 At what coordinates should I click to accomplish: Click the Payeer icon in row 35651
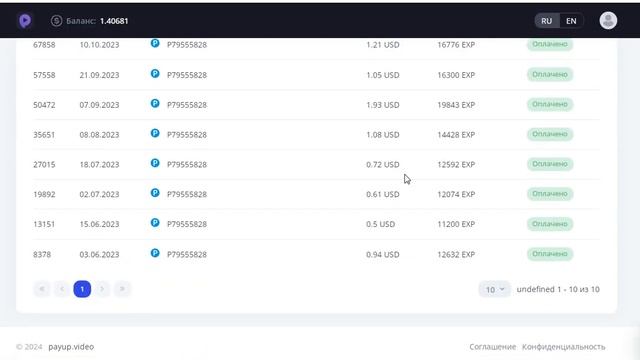[x=155, y=133]
